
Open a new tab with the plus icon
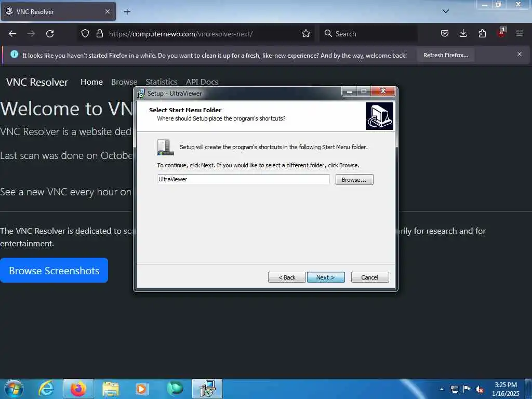[127, 12]
